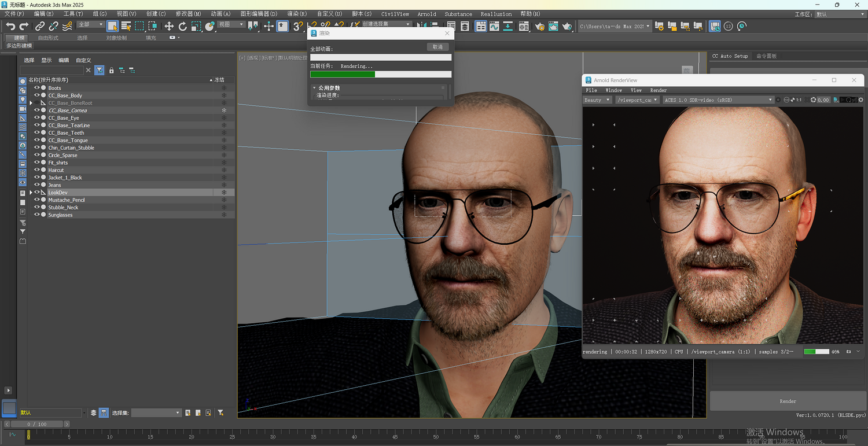This screenshot has height=446, width=868.
Task: Toggle visibility of Jacket_1_Black
Action: (37, 178)
